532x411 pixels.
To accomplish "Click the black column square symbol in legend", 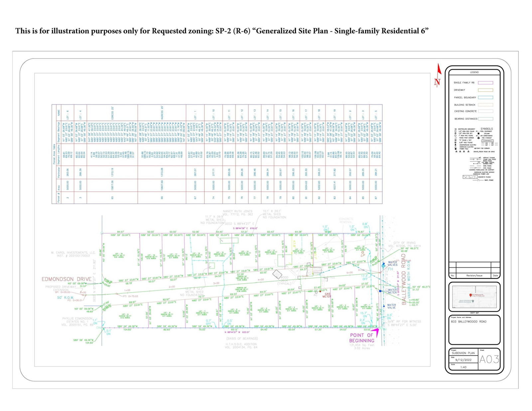I will [478, 133].
